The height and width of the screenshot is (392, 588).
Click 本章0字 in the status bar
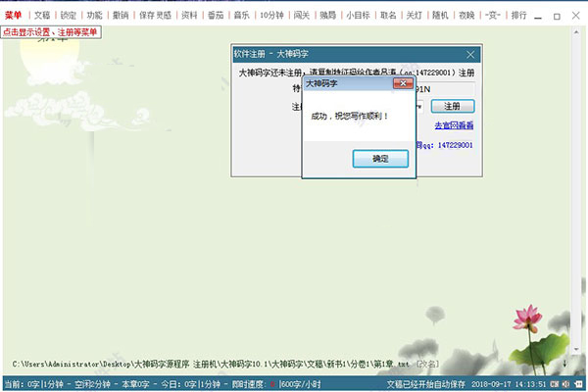click(135, 384)
